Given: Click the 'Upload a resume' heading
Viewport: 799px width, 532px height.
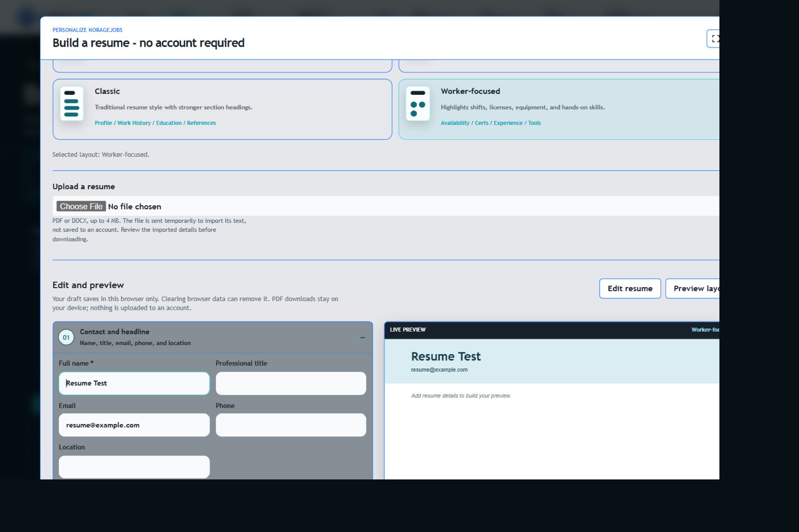Looking at the screenshot, I should (84, 186).
